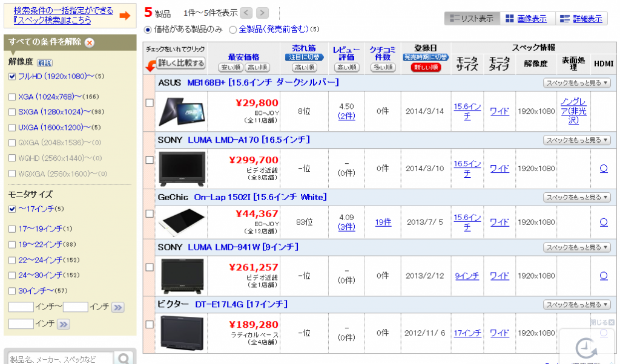This screenshot has width=620, height=364.
Task: Open (2件) review link for ASUS
Action: (346, 116)
